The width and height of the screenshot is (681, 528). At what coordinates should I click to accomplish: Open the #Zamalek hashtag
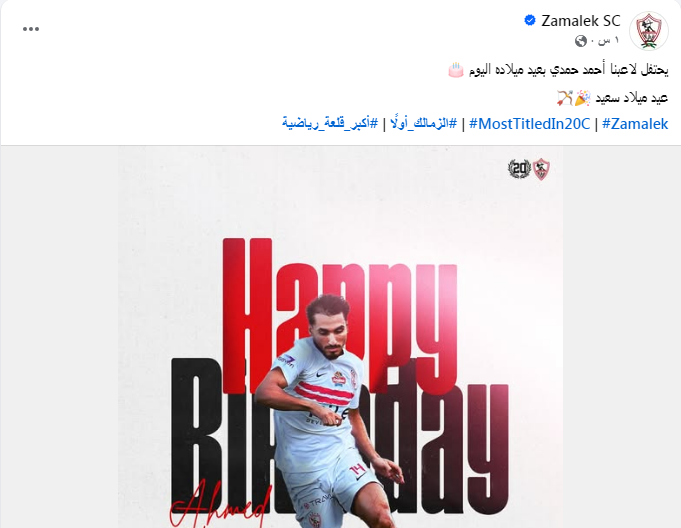(635, 124)
